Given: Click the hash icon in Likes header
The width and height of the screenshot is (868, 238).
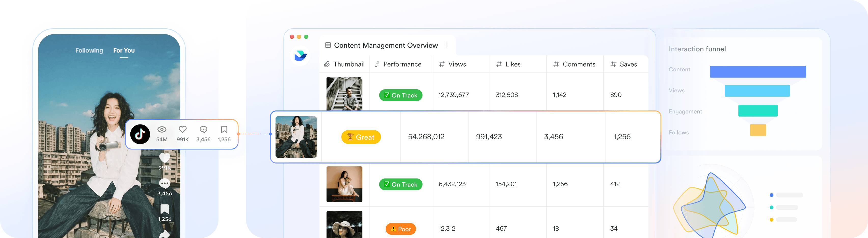Looking at the screenshot, I should click(x=499, y=64).
